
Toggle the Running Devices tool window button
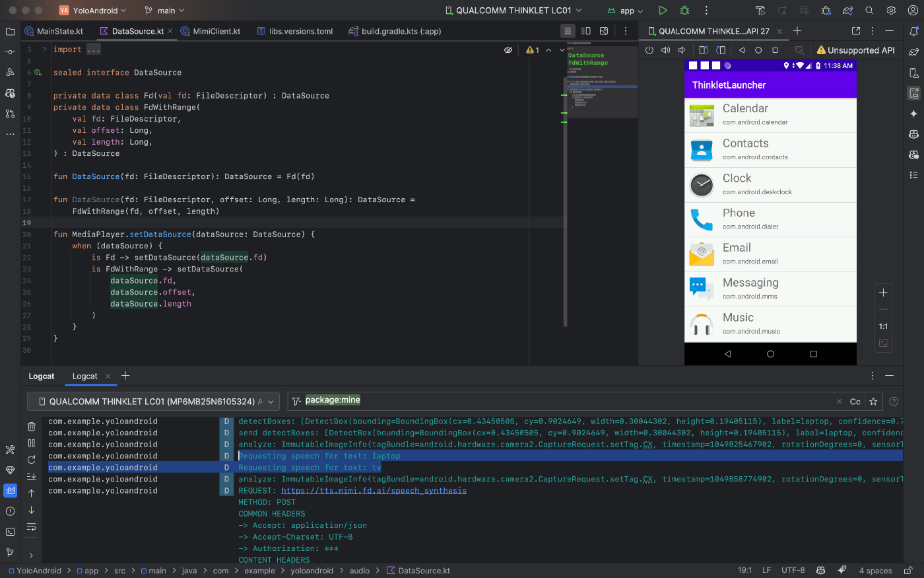click(914, 93)
